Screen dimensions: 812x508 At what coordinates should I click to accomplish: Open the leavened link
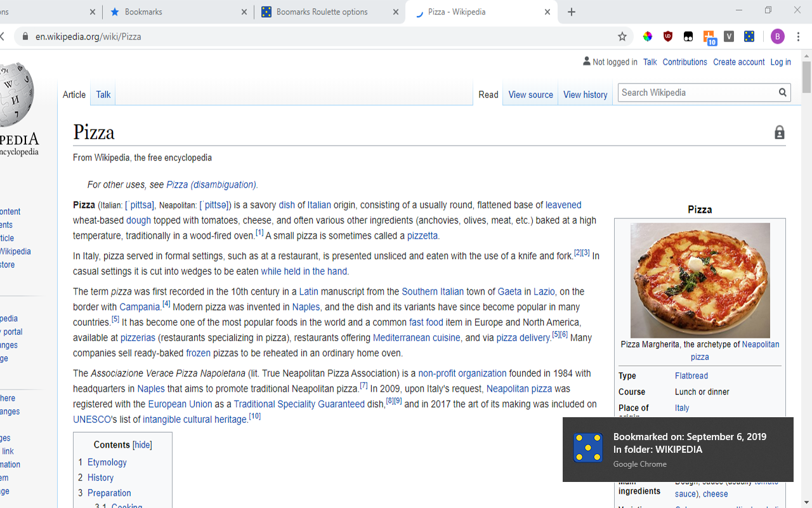coord(563,205)
